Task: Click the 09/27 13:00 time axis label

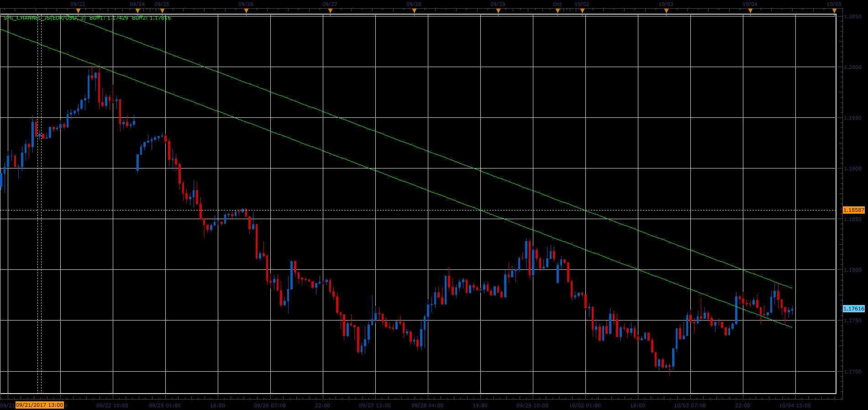Action: click(x=375, y=405)
